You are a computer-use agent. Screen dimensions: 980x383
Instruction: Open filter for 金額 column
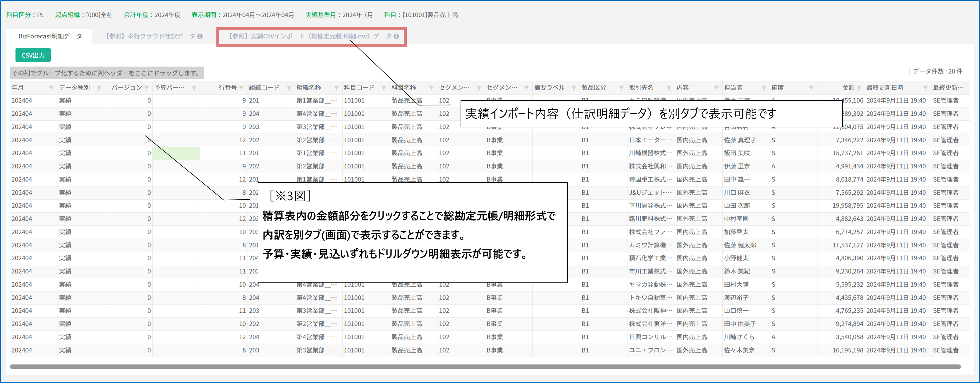[859, 88]
